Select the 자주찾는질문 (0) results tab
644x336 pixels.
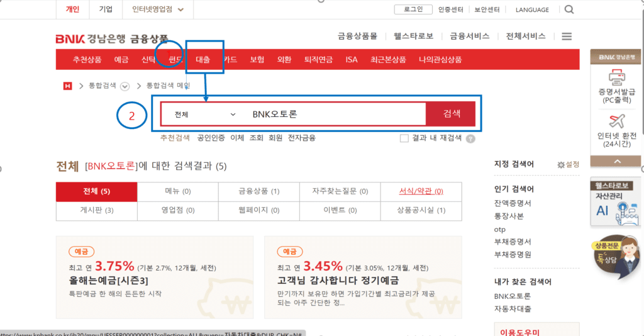tap(340, 191)
